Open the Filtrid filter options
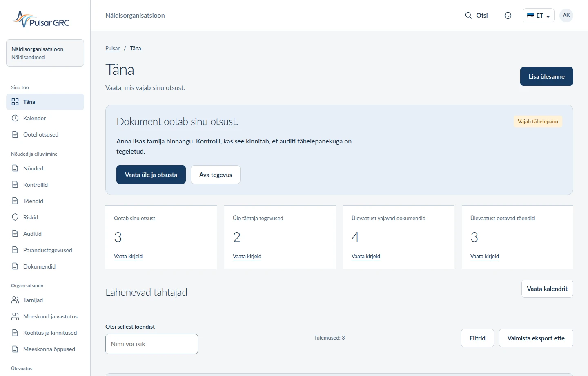 (x=477, y=338)
